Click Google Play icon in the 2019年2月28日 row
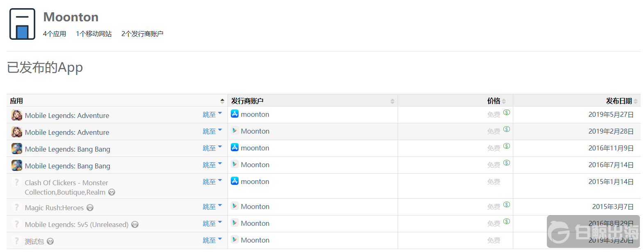Screen dimensions: 644x252 234,131
